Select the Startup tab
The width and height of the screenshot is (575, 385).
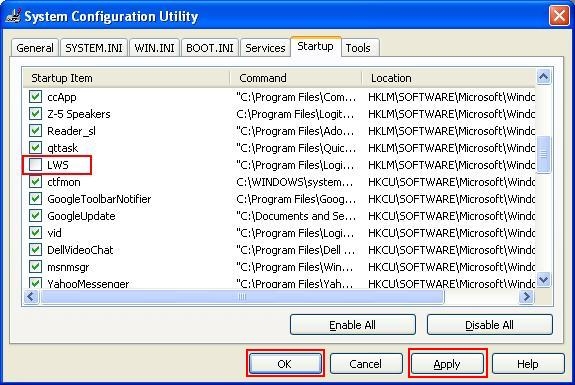click(x=315, y=47)
